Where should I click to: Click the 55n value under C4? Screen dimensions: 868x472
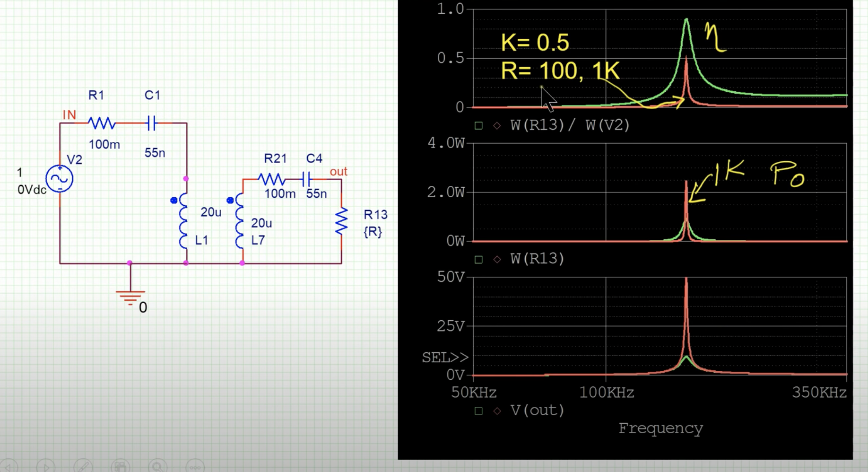coord(317,193)
